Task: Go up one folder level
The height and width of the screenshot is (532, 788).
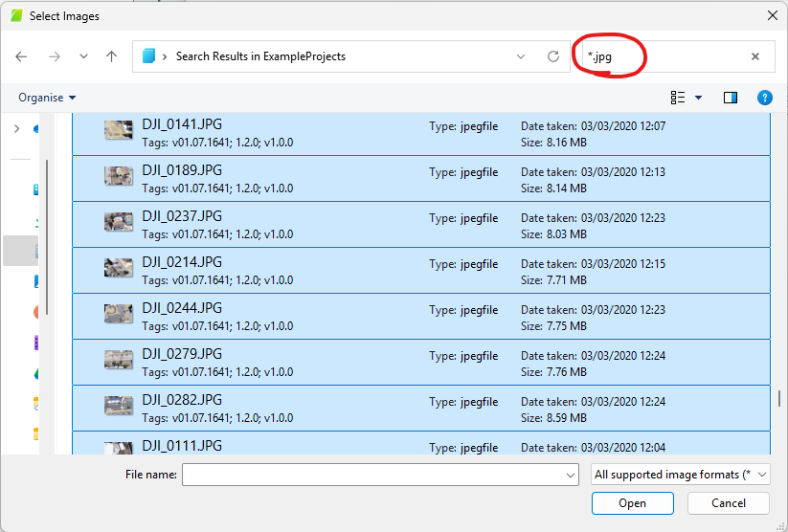Action: [112, 56]
